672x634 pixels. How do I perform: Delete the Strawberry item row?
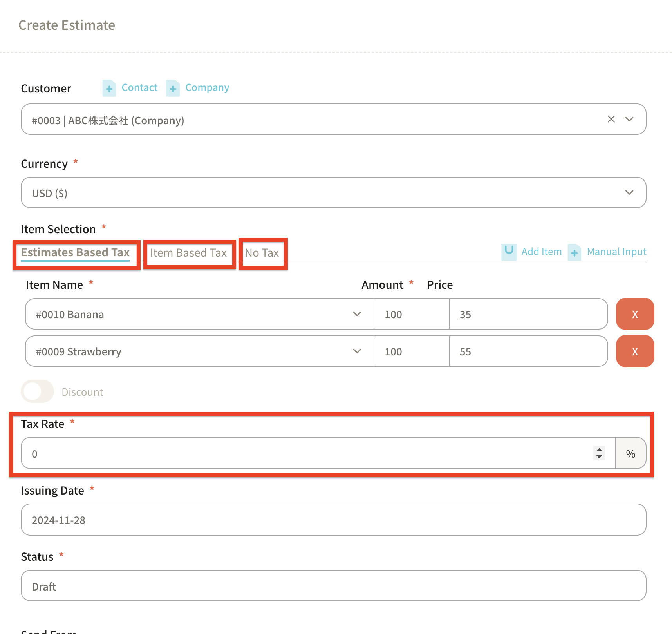[634, 351]
